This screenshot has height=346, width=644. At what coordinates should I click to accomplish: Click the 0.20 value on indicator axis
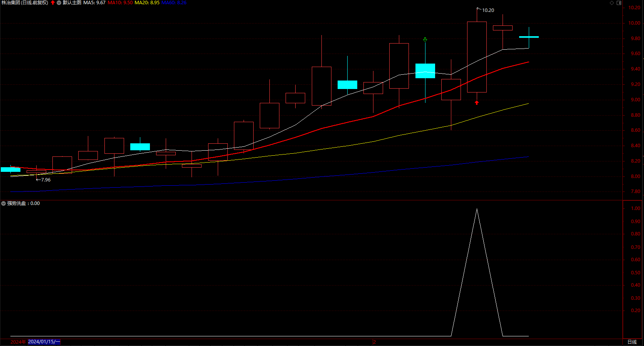(x=636, y=311)
